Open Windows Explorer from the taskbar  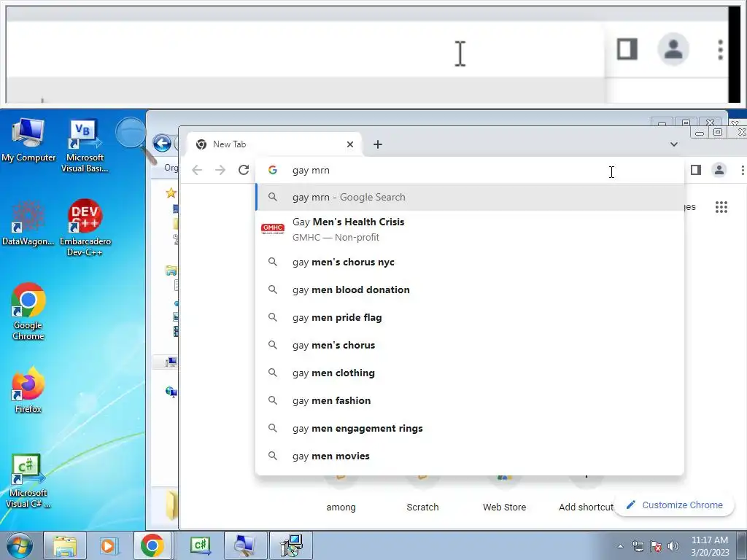65,545
